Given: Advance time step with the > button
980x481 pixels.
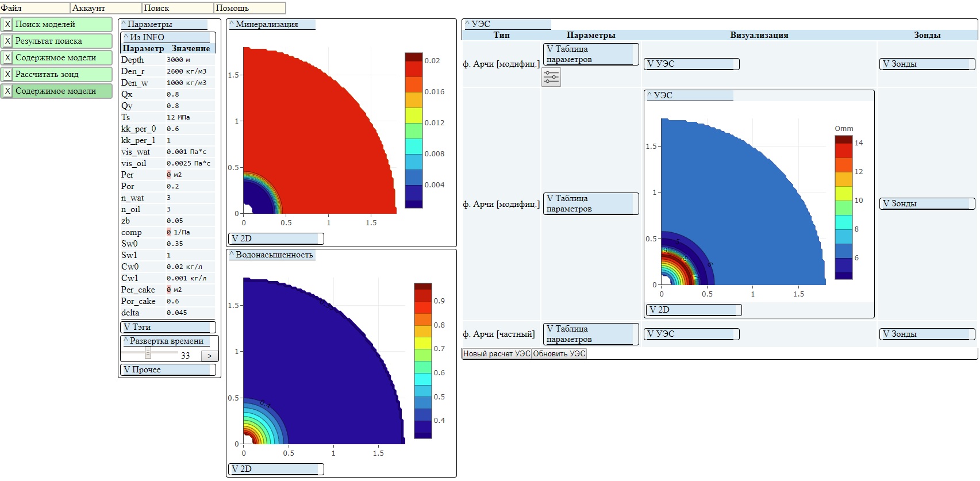Looking at the screenshot, I should (209, 356).
